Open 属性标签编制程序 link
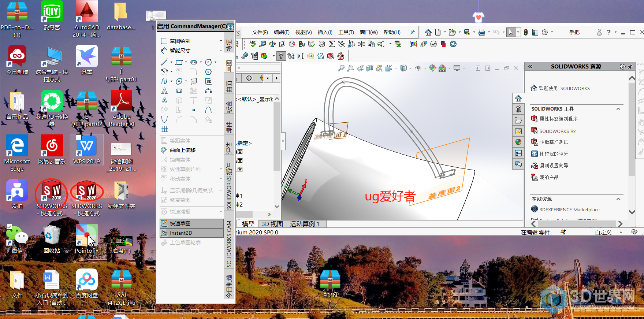Viewport: 644px width, 319px height. (x=558, y=119)
